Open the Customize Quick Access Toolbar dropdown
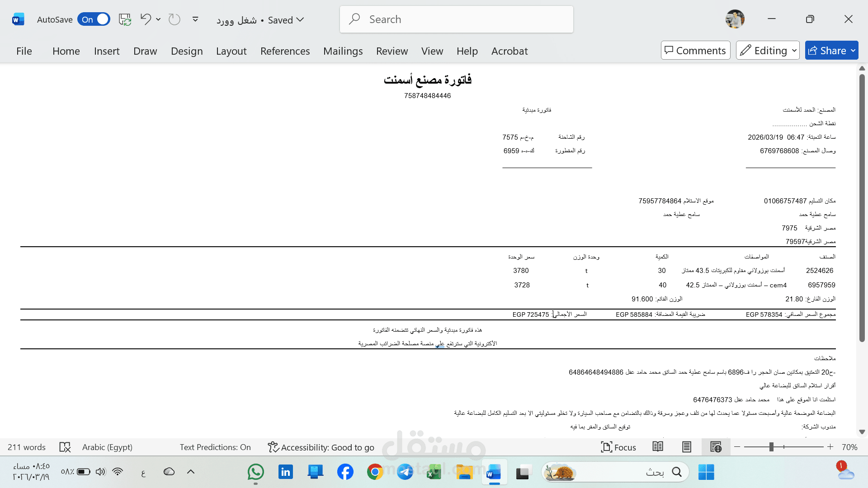Screen dimensions: 868x488 coord(195,19)
